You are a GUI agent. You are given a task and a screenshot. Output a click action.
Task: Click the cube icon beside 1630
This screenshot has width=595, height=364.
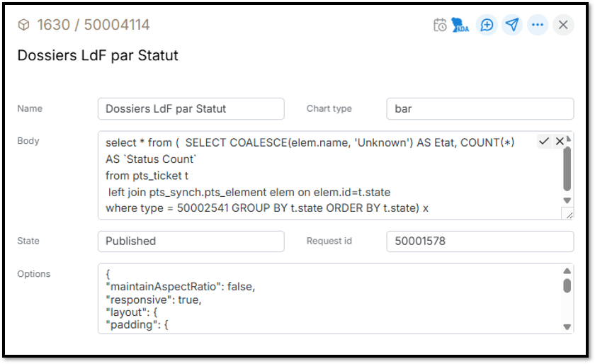[x=24, y=25]
